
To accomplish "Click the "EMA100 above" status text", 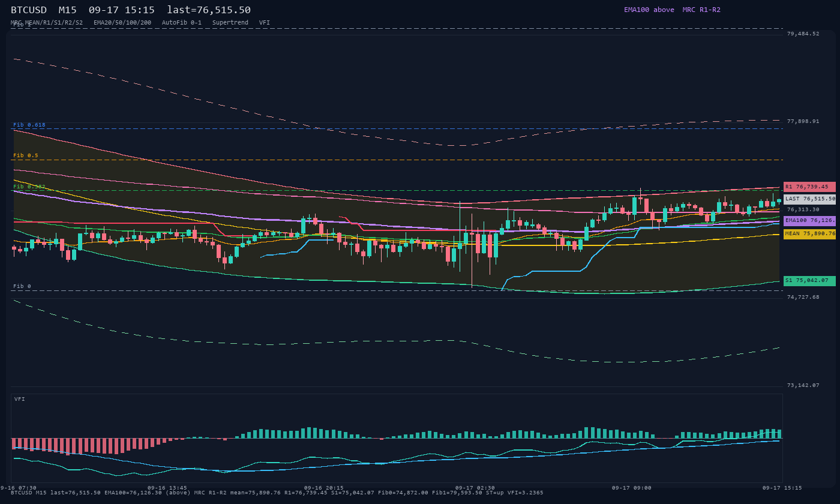I will point(649,10).
